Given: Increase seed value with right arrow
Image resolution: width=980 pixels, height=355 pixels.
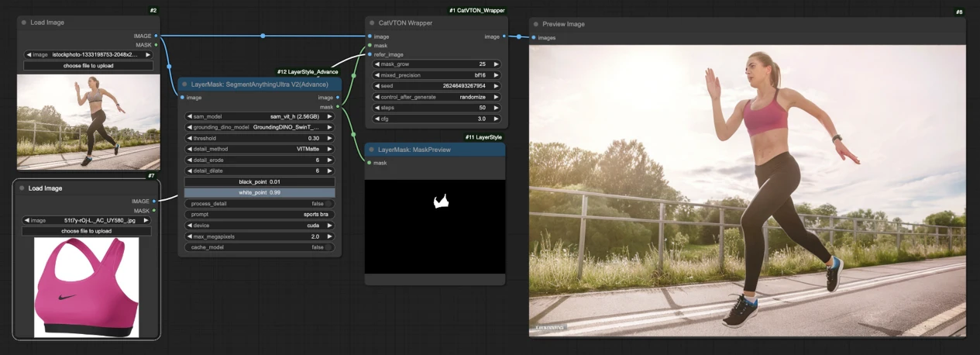Looking at the screenshot, I should click(x=497, y=86).
